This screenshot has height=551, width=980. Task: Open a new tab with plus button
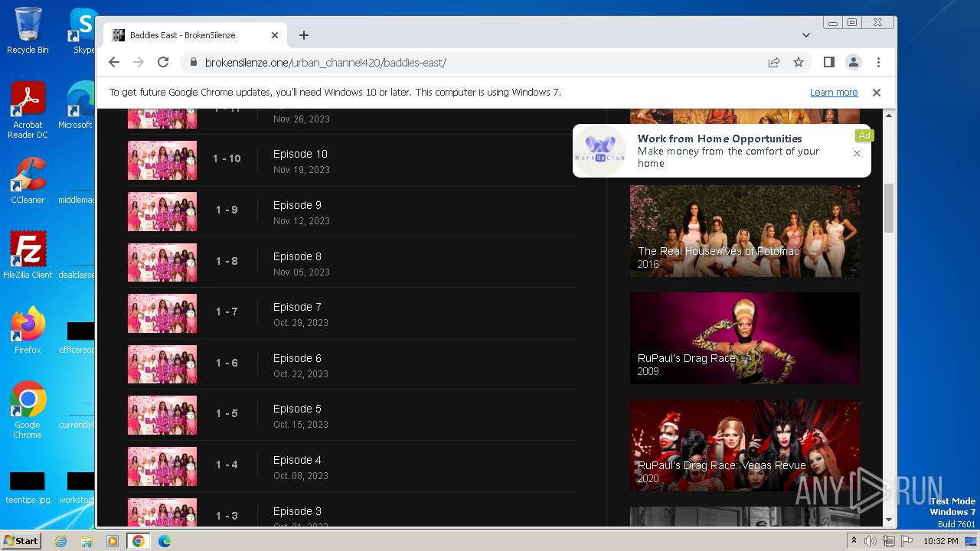click(x=304, y=35)
